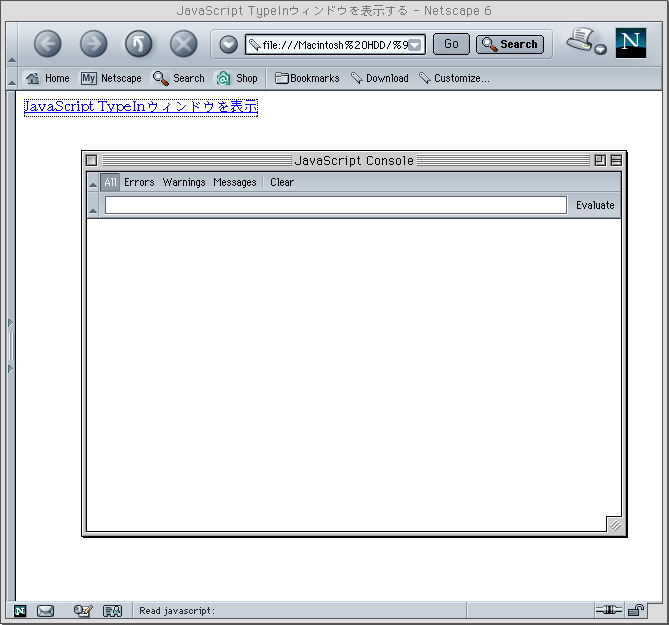This screenshot has width=669, height=625.
Task: Open the Bookmarks folder
Action: [x=307, y=78]
